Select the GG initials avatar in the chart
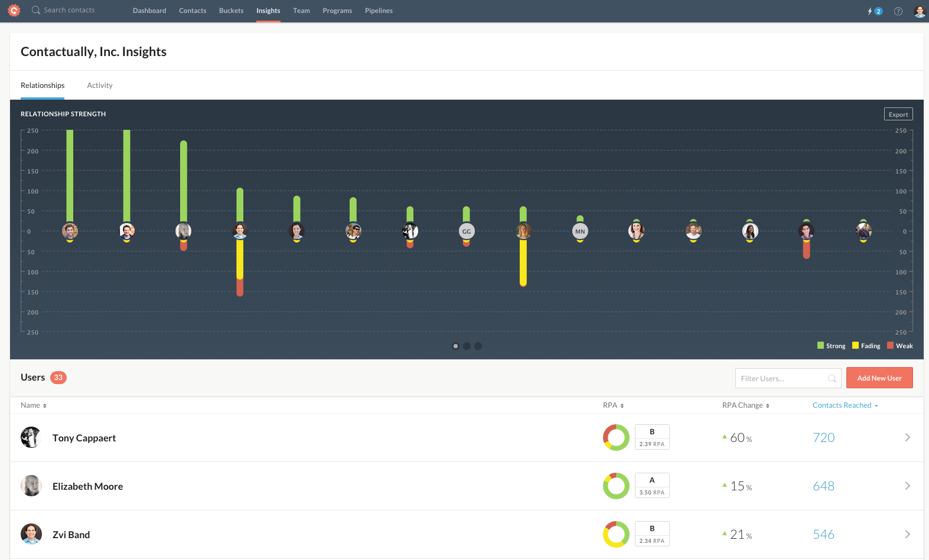 pos(467,231)
